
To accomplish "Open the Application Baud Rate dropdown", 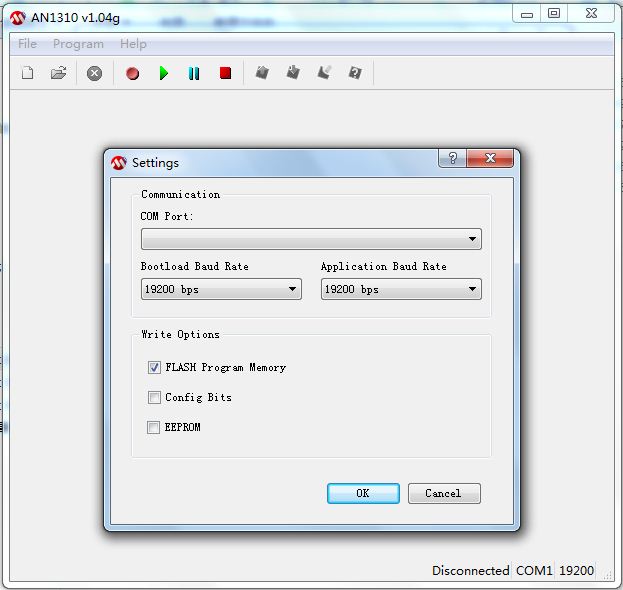I will (401, 289).
